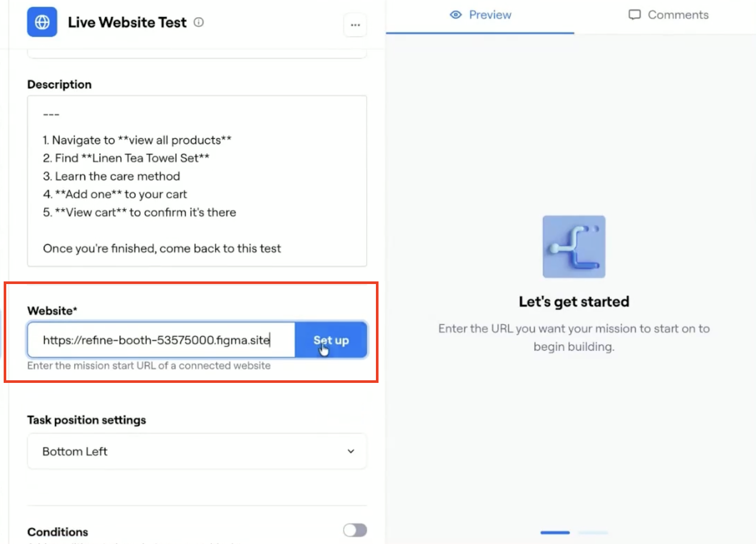Screen dimensions: 756x544
Task: Click the mission illustration above Let's get started
Action: (574, 246)
